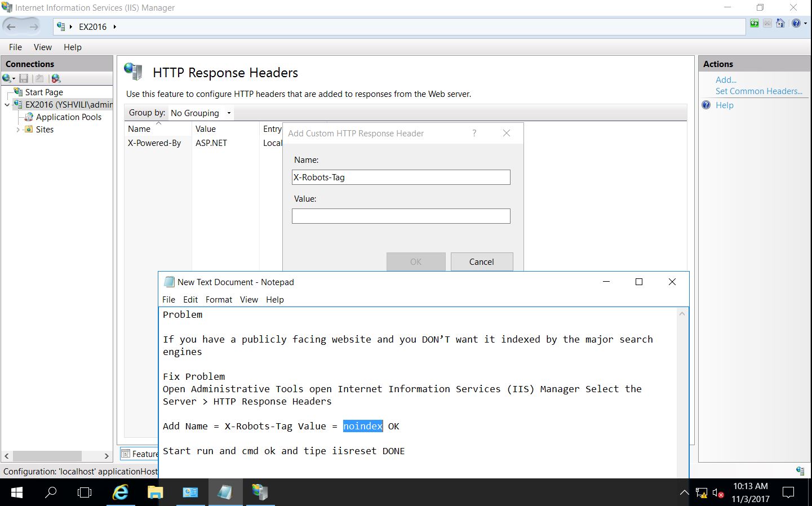Click the Sites folder icon
This screenshot has width=812, height=506.
(x=29, y=129)
